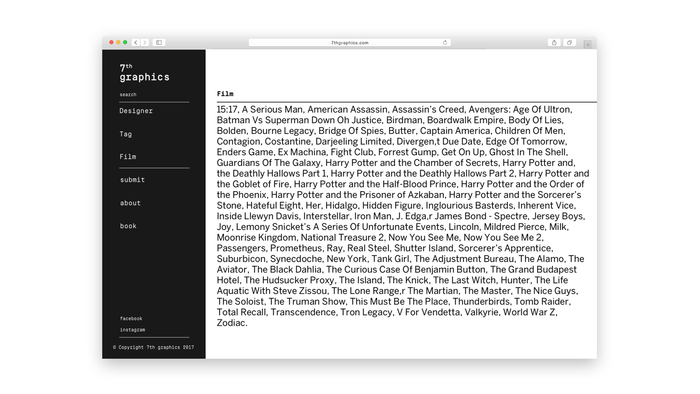Image resolution: width=700 pixels, height=394 pixels.
Task: Select the film 'V For Vendetta'
Action: click(428, 313)
